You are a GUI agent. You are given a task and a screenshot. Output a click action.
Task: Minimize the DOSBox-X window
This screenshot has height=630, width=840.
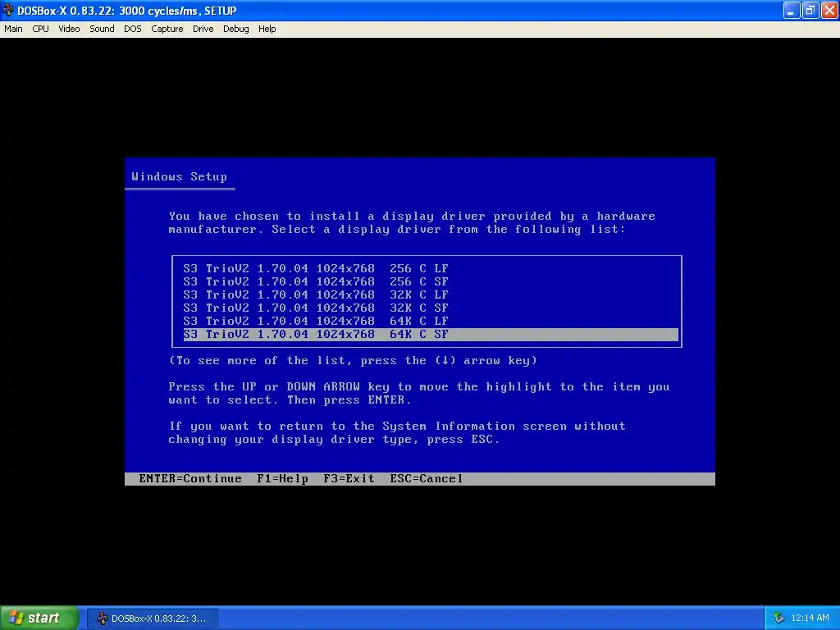tap(792, 10)
